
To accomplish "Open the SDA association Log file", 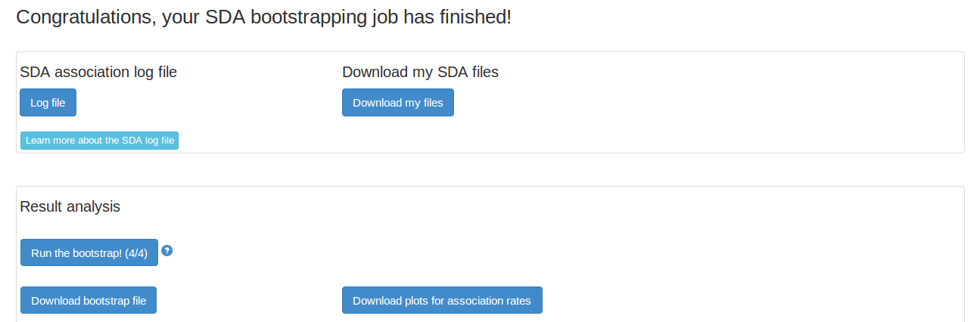I will [x=48, y=103].
